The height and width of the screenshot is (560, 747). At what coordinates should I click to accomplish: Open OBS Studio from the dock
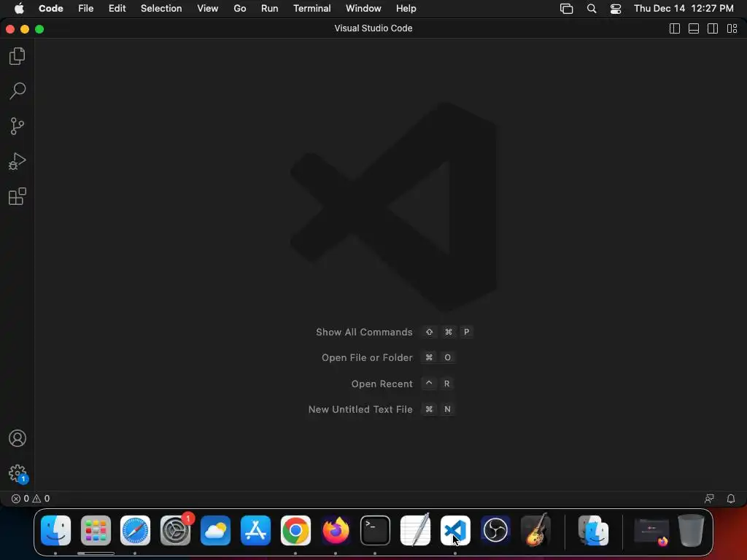coord(495,531)
